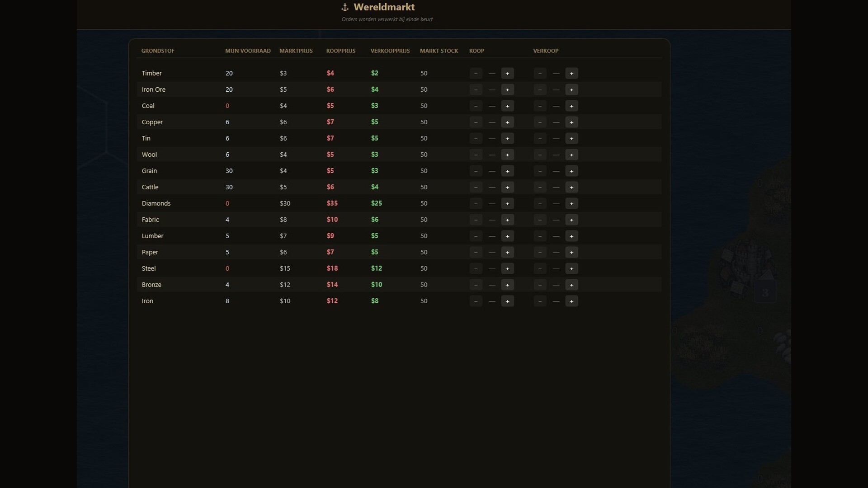
Task: Increase Bronze sell quantity
Action: tap(571, 285)
